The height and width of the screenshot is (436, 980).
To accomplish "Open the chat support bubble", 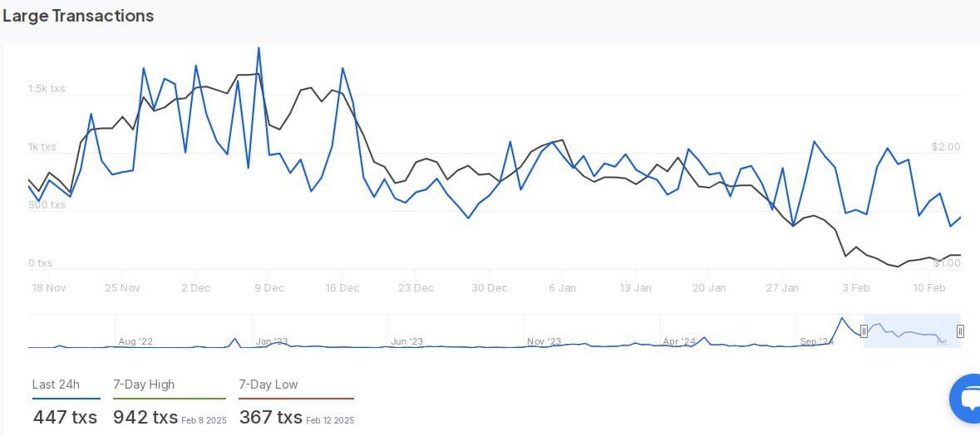I will tap(968, 399).
